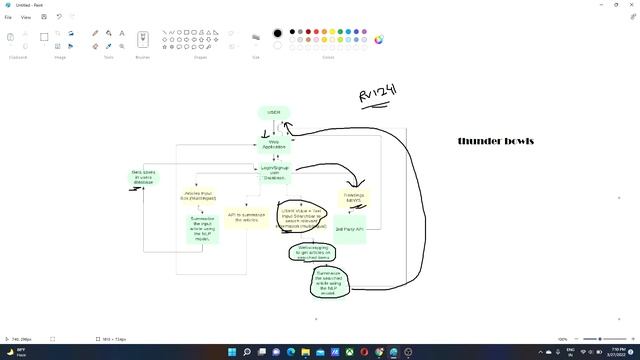This screenshot has height=360, width=640.
Task: Click the zoom in plus button
Action: tap(633, 339)
